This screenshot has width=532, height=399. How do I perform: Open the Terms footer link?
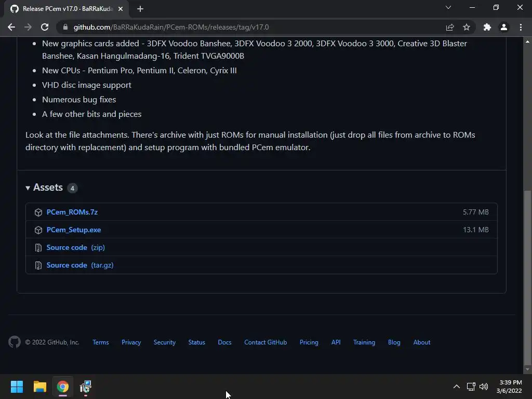point(101,342)
